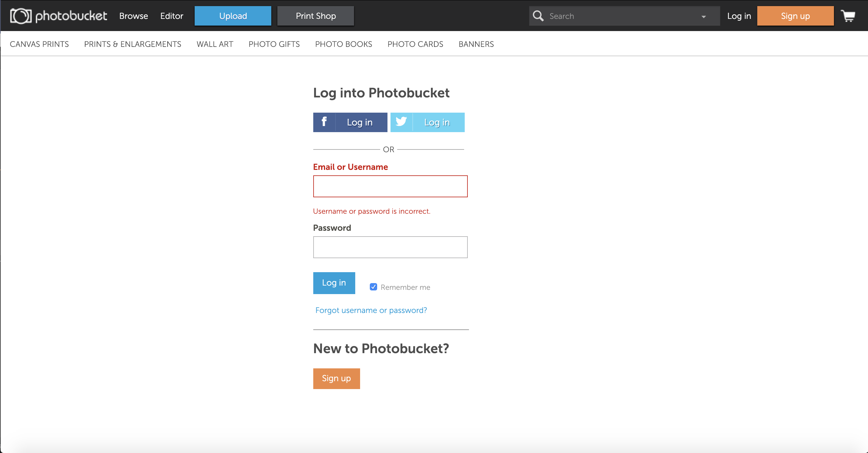Go to Wall Art section

(x=215, y=44)
